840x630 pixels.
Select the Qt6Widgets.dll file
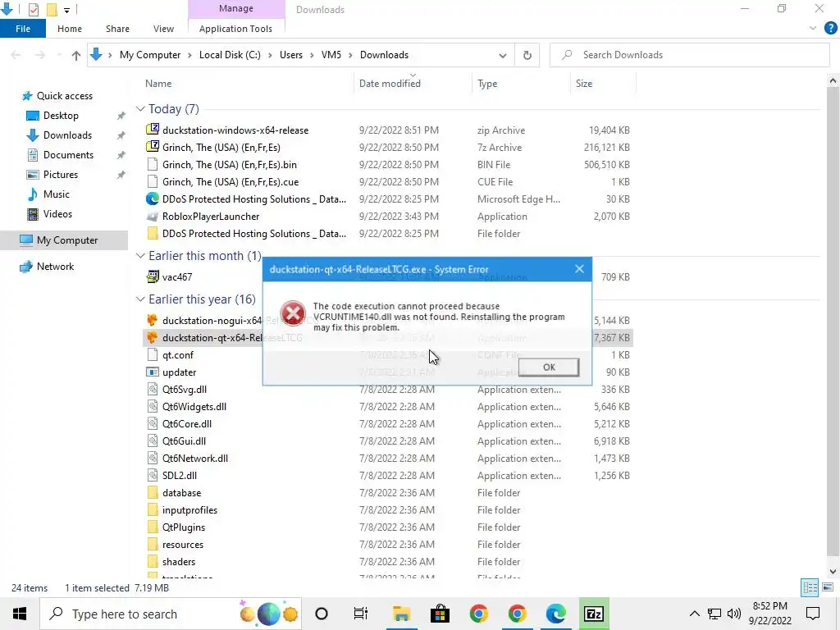coord(194,407)
